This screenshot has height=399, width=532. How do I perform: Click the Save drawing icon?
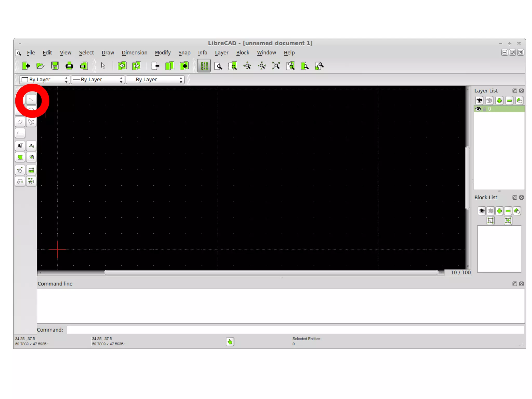[x=55, y=66]
